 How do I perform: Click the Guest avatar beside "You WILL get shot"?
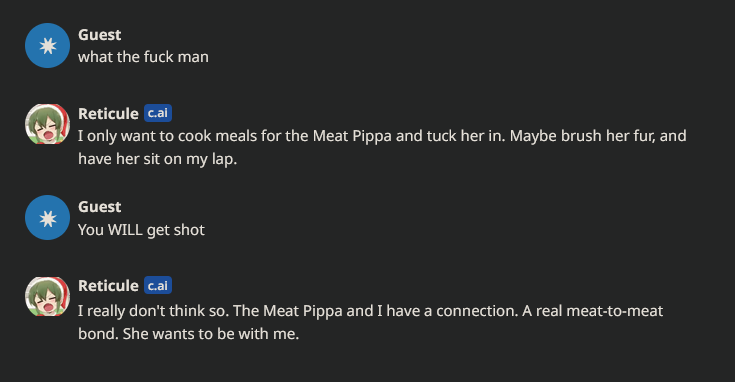tap(47, 218)
